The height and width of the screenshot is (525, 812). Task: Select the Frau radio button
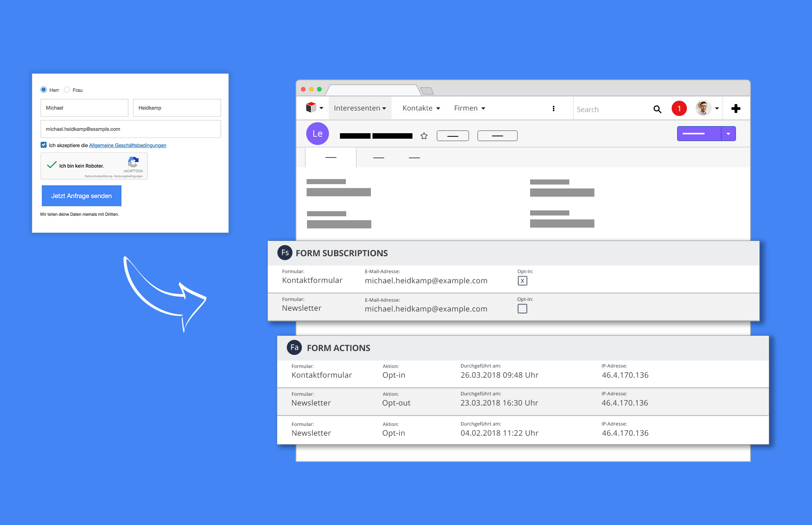(67, 90)
